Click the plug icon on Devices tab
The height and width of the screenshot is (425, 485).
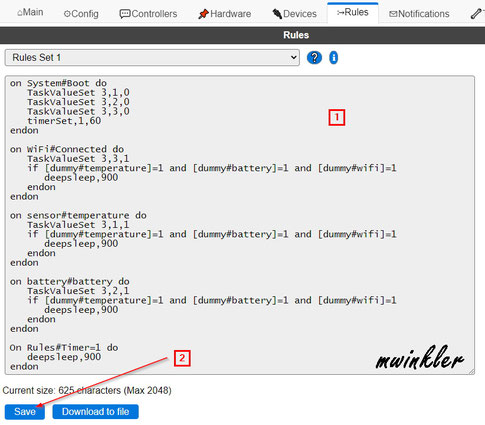point(277,14)
